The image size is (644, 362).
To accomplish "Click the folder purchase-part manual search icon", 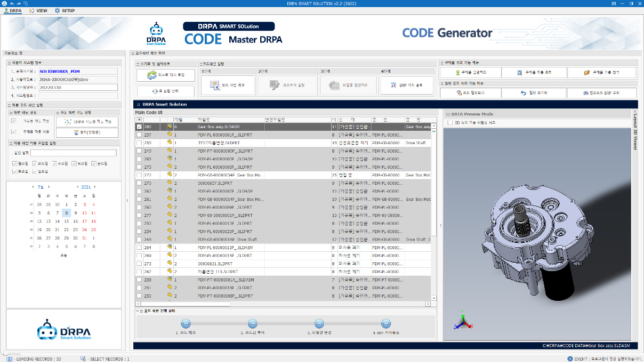I will 587,72.
